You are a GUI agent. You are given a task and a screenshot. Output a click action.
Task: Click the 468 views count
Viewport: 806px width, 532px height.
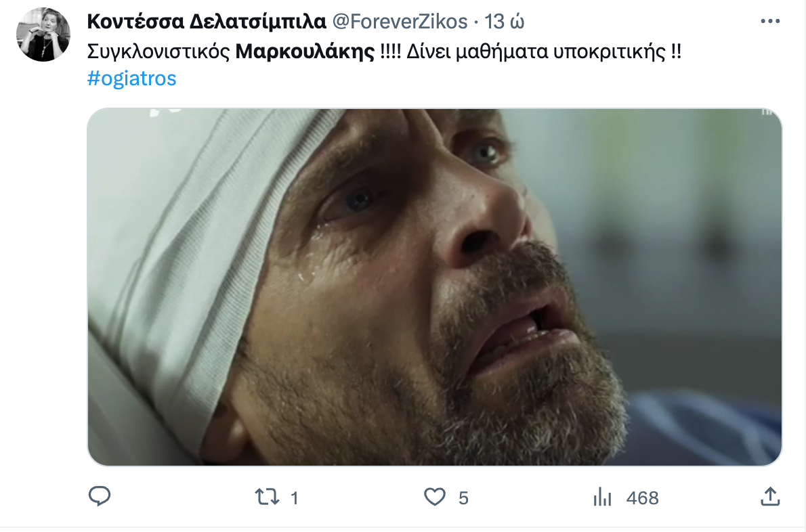tap(643, 497)
